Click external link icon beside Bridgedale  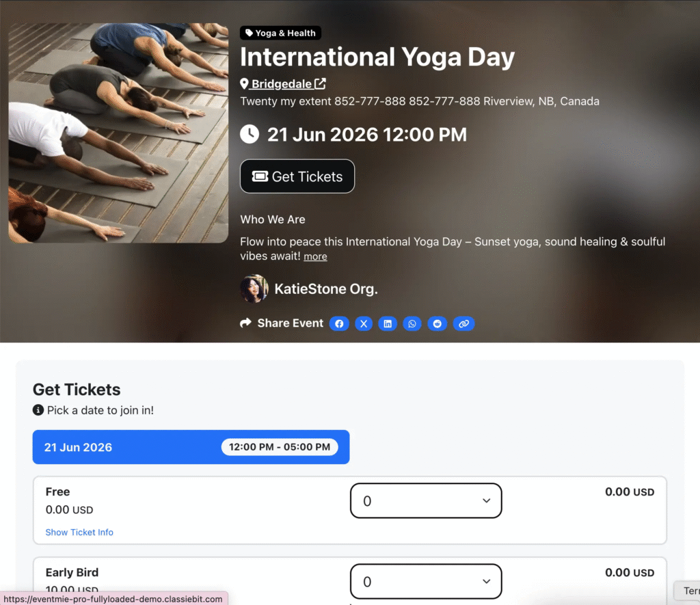(320, 84)
